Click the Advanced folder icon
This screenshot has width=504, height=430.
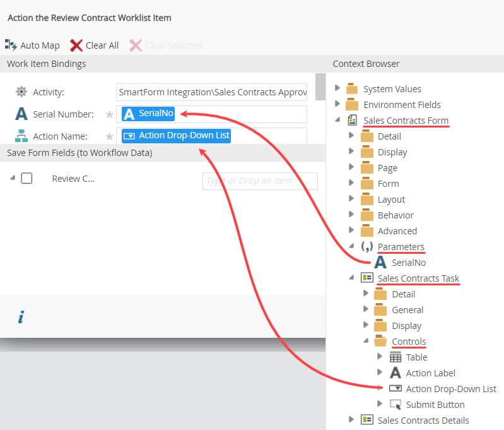pyautogui.click(x=366, y=230)
